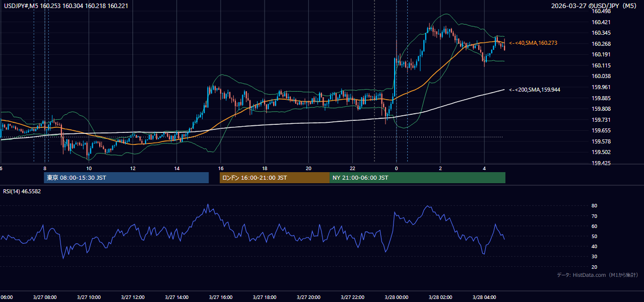Select the 3/28 02:00 bottom time label
Image resolution: width=644 pixels, height=302 pixels.
click(440, 297)
